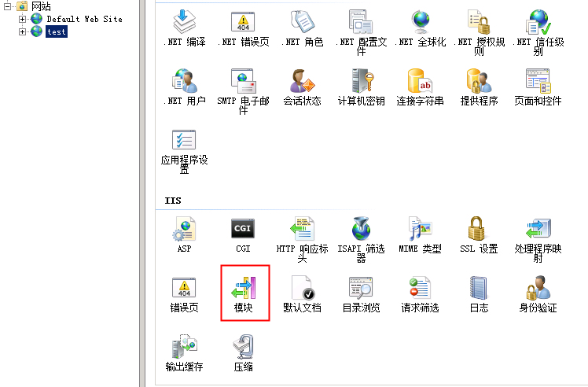Select the test site in tree
The width and height of the screenshot is (588, 387).
tap(57, 31)
